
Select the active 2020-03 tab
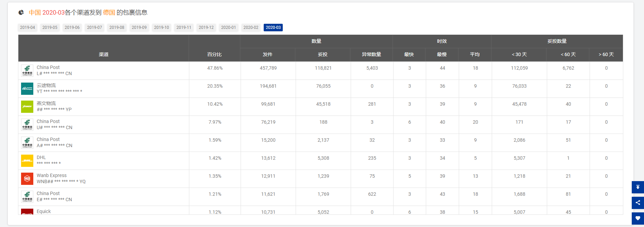[x=273, y=28]
